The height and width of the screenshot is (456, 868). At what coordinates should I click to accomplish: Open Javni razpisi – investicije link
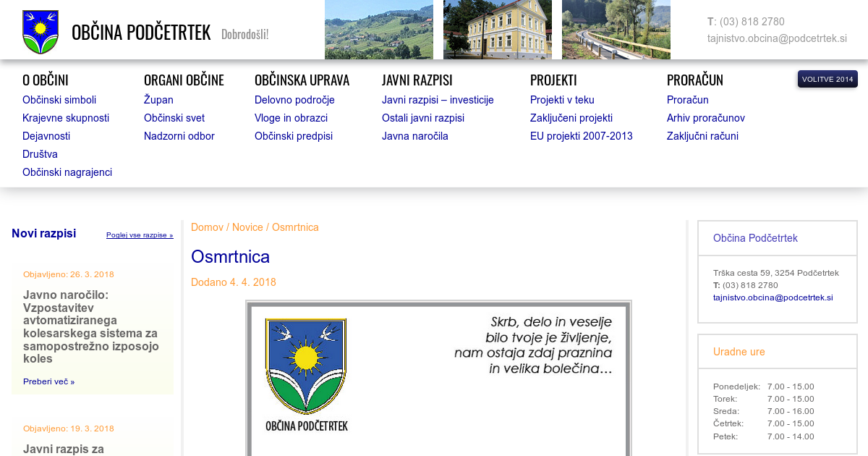pos(438,100)
